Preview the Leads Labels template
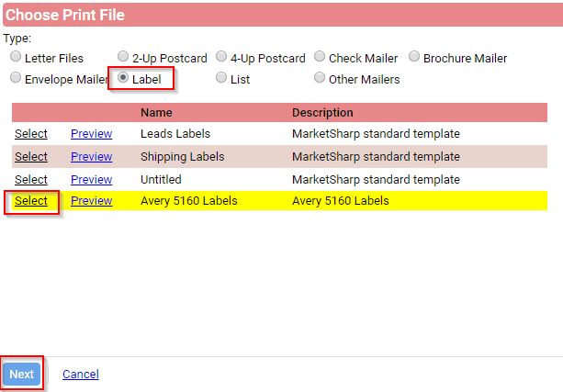 pos(91,133)
